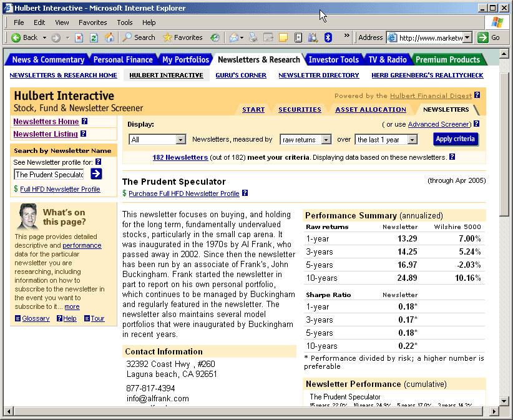513x420 pixels.
Task: Open the Display 'All' dropdown
Action: pos(180,140)
